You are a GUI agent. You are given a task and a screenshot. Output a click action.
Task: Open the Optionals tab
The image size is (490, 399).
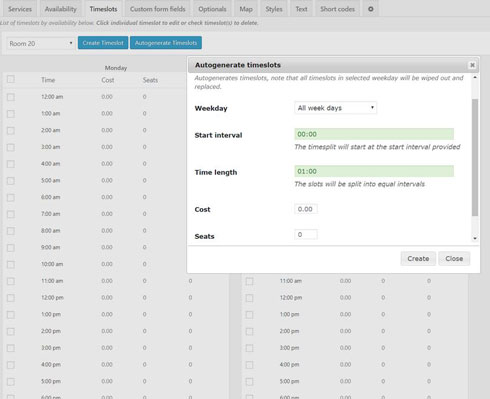212,9
